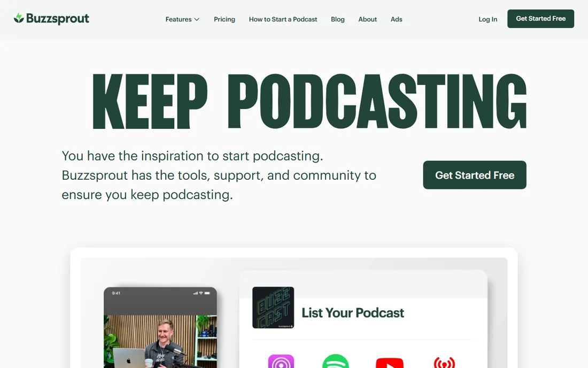
Task: Click the battery icon in phone mockup
Action: pyautogui.click(x=207, y=293)
